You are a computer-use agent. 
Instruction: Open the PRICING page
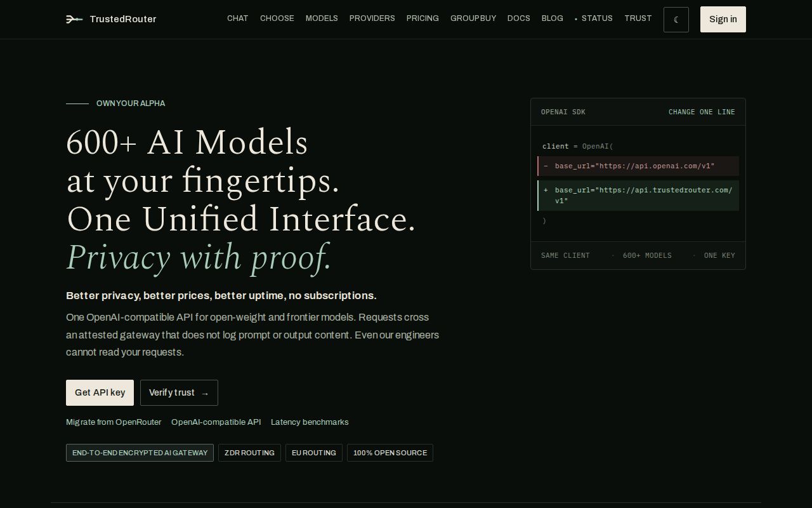tap(422, 18)
